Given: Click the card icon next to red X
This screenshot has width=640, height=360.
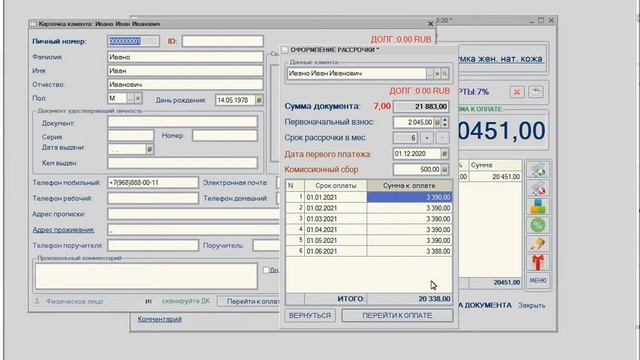Looking at the screenshot, I should [x=536, y=92].
